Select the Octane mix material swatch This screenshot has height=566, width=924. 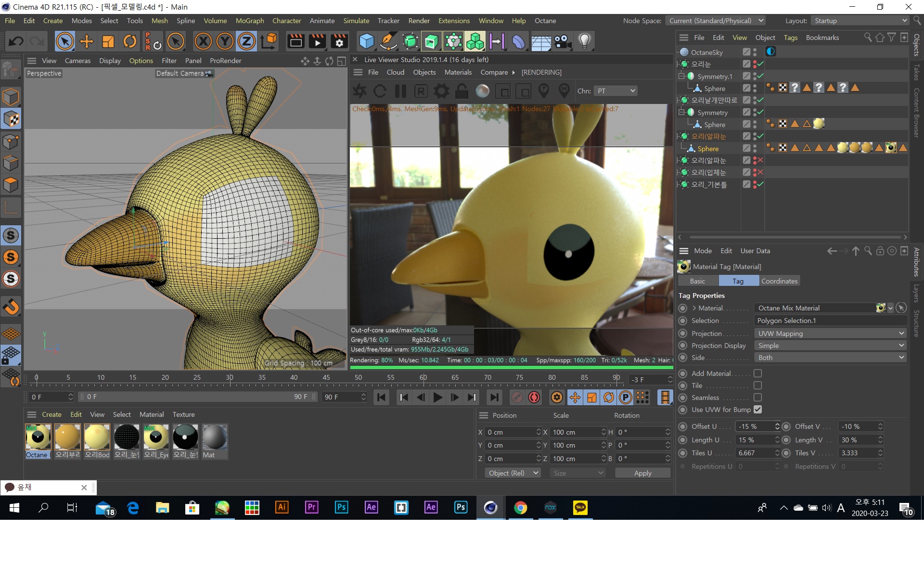tap(38, 441)
